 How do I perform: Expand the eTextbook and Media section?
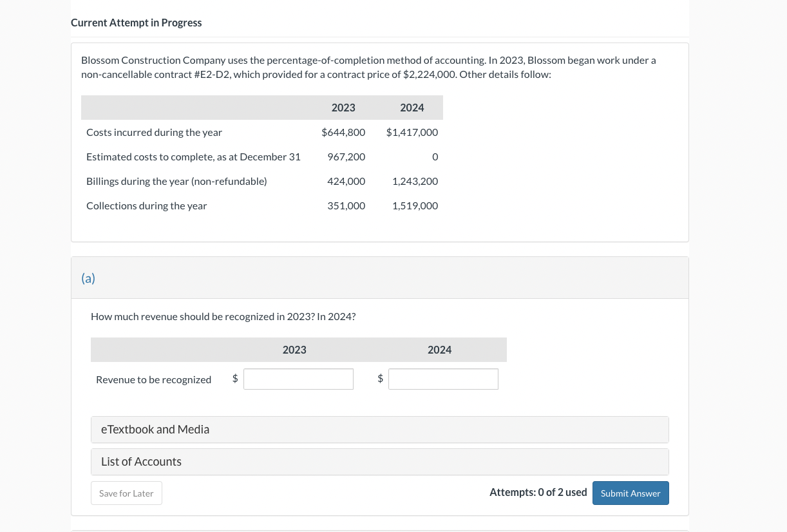click(x=379, y=430)
